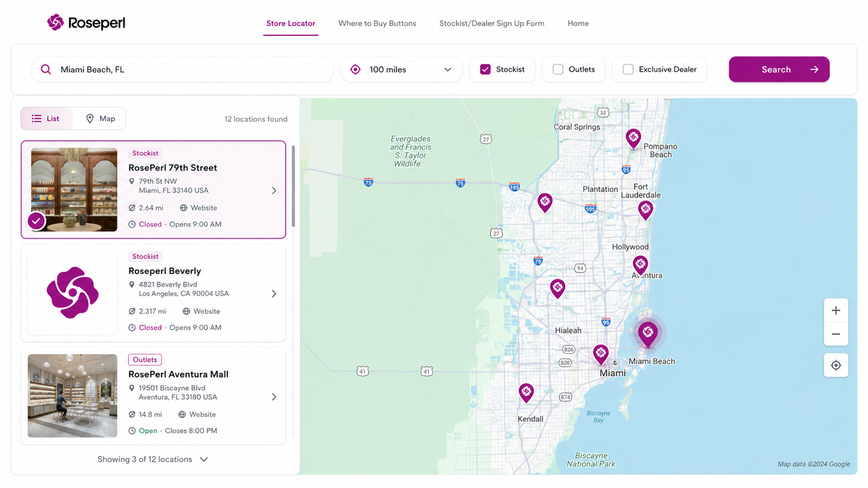Enable the Exclusive Dealer filter checkbox
868x488 pixels.
pos(628,69)
